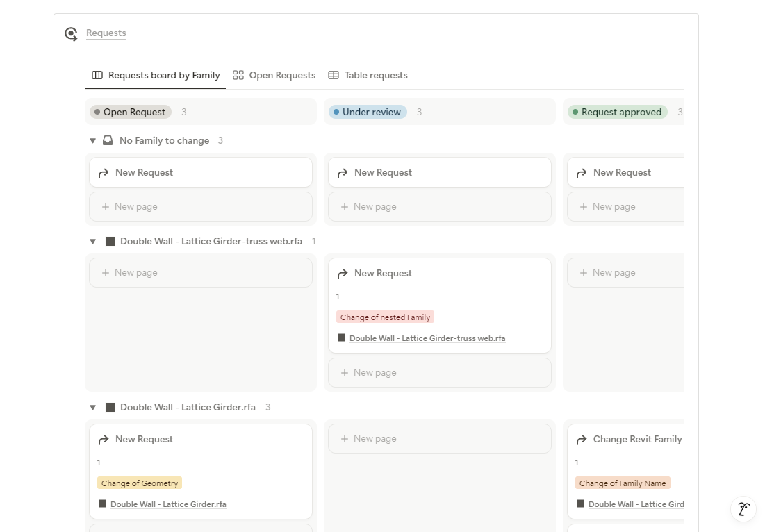The width and height of the screenshot is (765, 532).
Task: Switch to the Table requests tab
Action: pyautogui.click(x=376, y=75)
